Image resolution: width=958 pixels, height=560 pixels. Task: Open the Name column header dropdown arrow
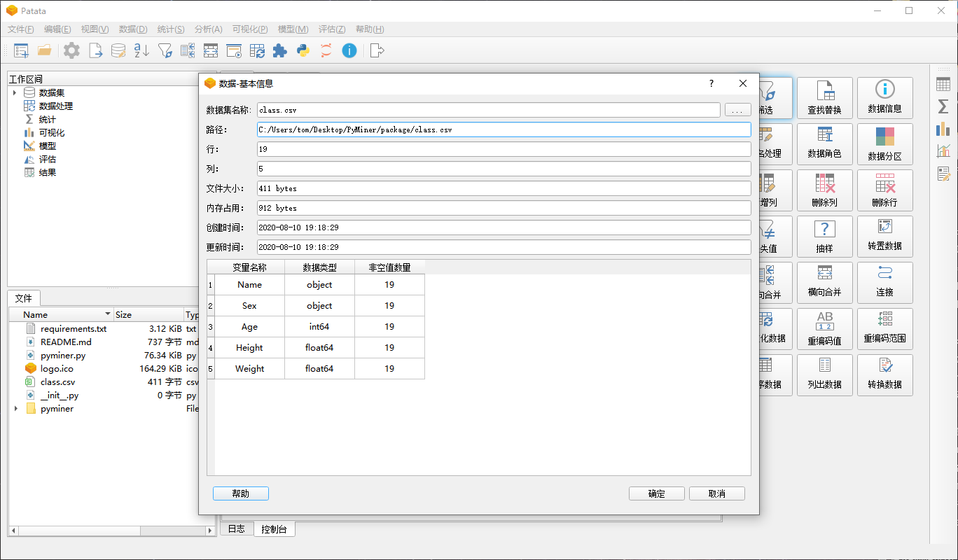coord(108,314)
